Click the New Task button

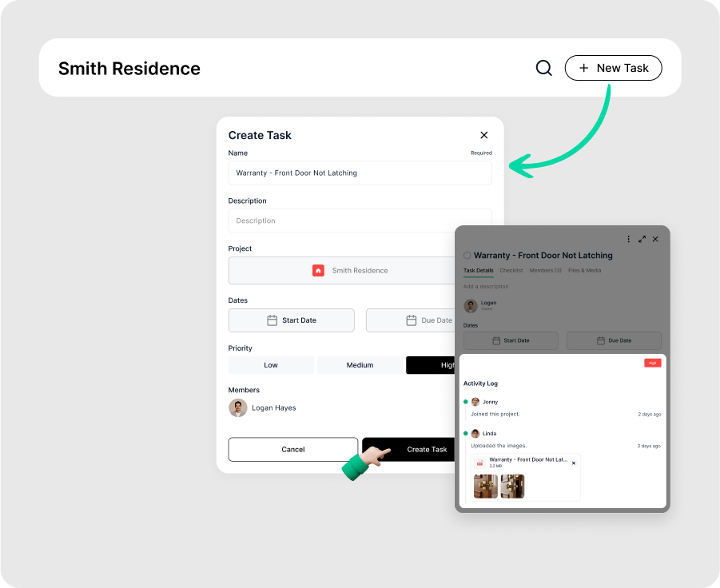point(613,68)
